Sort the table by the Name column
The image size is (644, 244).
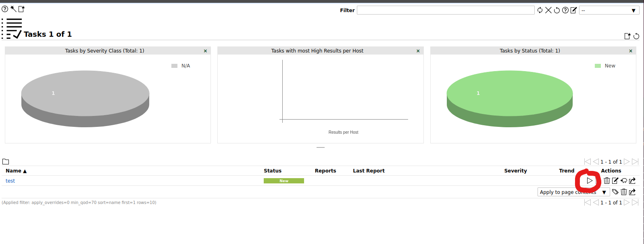pyautogui.click(x=14, y=171)
